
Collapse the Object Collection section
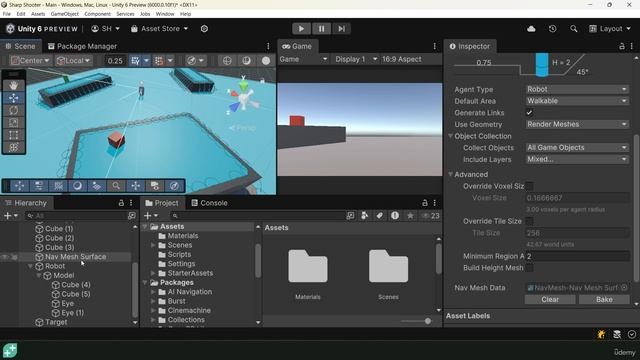[x=451, y=136]
